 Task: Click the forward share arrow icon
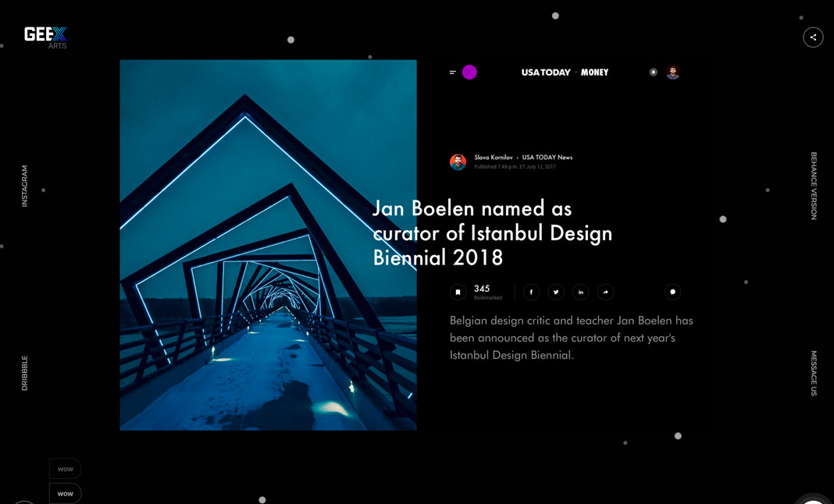tap(605, 292)
